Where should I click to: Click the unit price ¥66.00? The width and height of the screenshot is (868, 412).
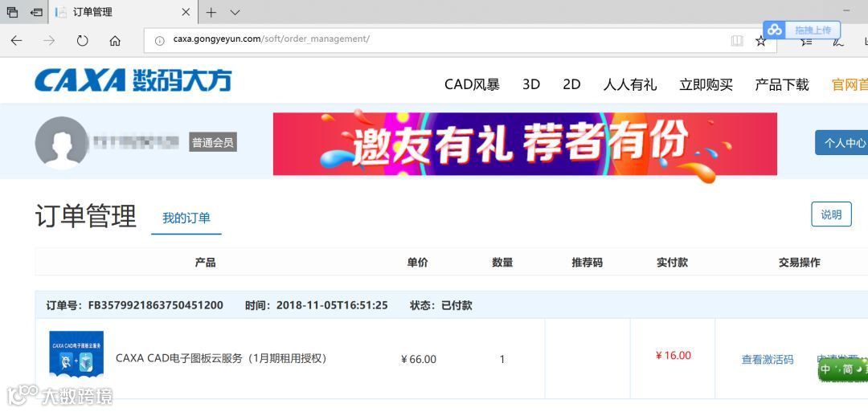tap(419, 360)
